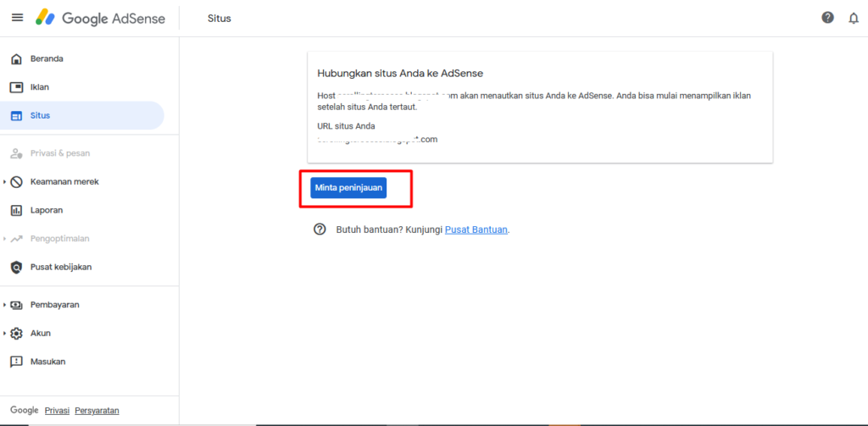Click the Akun gear icon
Viewport: 868px width, 426px height.
coord(17,334)
